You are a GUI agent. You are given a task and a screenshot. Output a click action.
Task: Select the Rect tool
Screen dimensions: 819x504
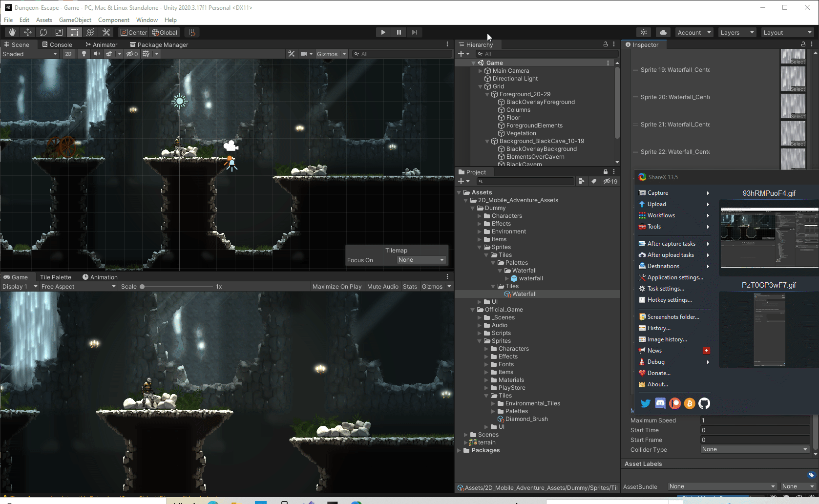[75, 32]
